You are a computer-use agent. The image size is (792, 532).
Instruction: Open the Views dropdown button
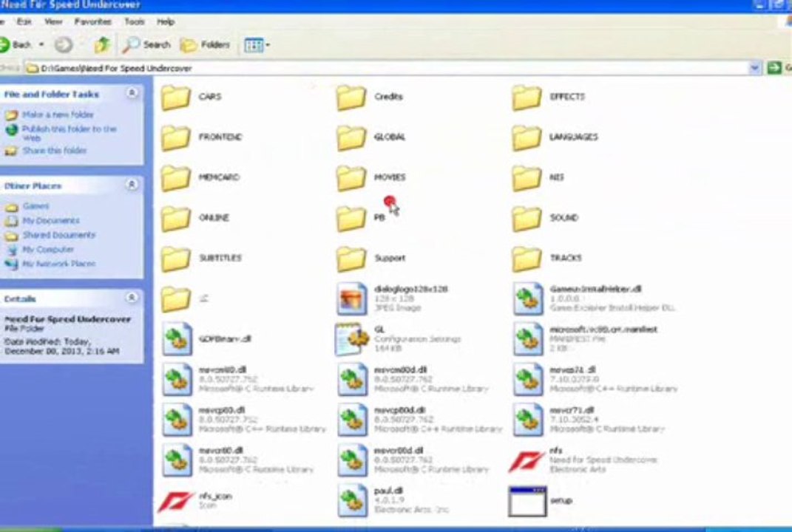pyautogui.click(x=257, y=45)
